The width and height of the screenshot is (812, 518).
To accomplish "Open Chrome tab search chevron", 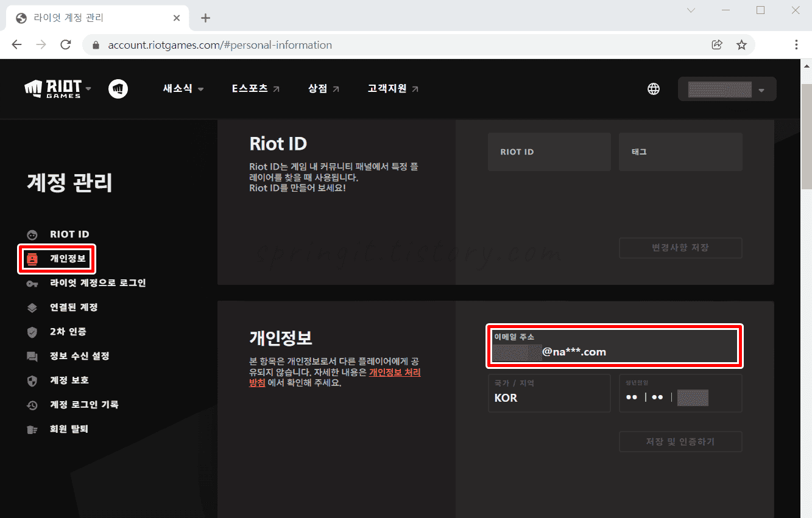I will pyautogui.click(x=691, y=10).
